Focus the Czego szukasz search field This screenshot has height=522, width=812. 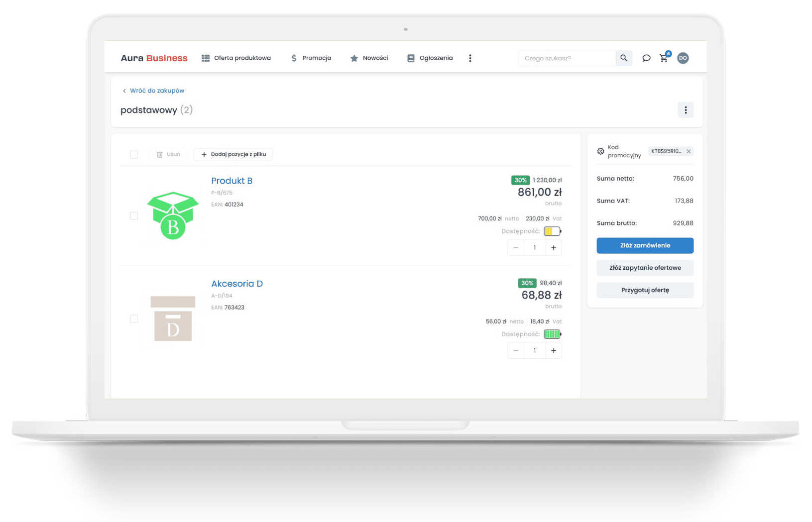[x=567, y=58]
